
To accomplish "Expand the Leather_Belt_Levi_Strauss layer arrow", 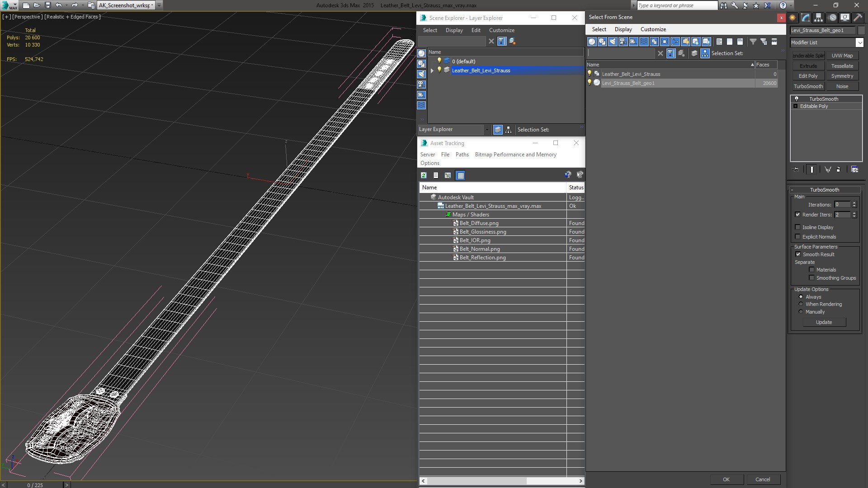I will 432,70.
